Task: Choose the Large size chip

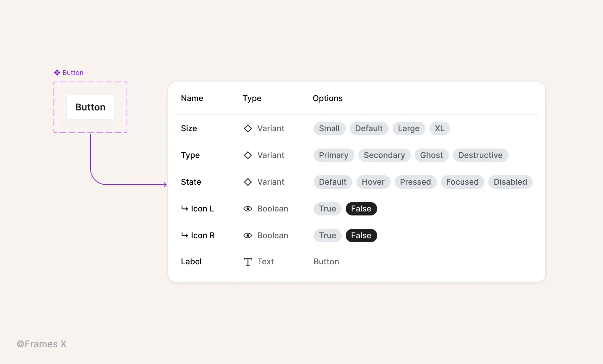Action: pos(409,128)
